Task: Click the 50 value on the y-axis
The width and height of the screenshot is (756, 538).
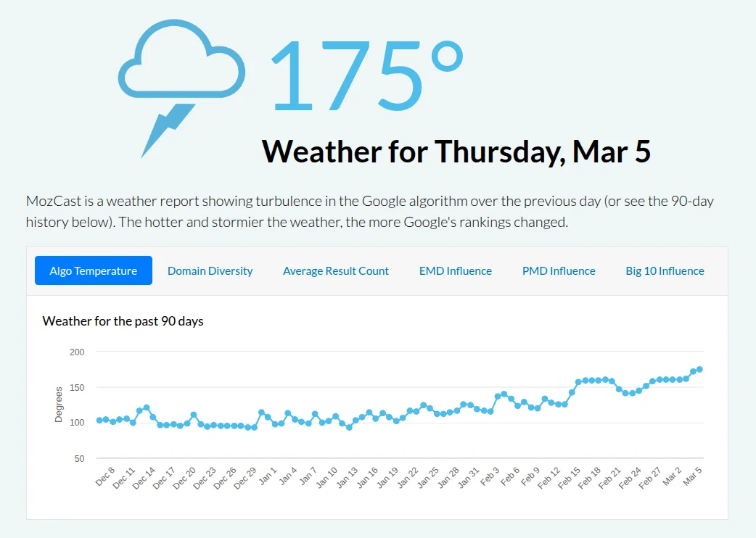Action: click(79, 459)
